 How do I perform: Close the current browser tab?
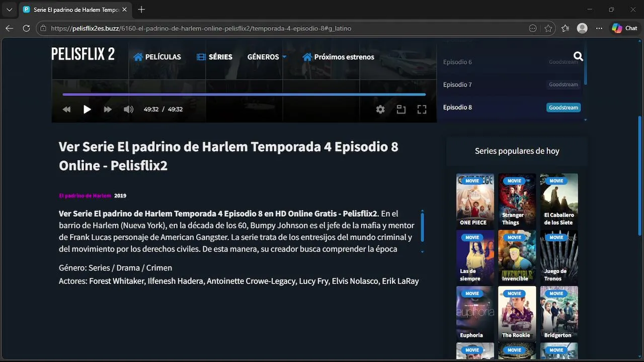point(125,10)
